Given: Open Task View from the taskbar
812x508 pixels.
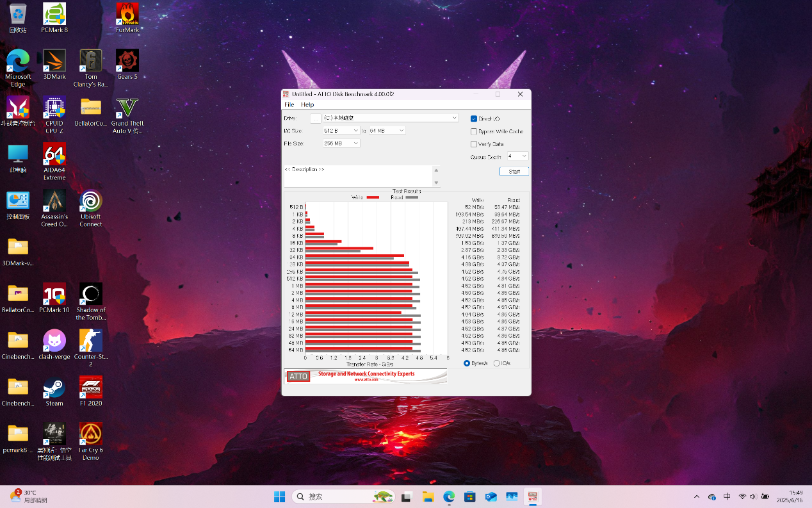Looking at the screenshot, I should point(406,496).
